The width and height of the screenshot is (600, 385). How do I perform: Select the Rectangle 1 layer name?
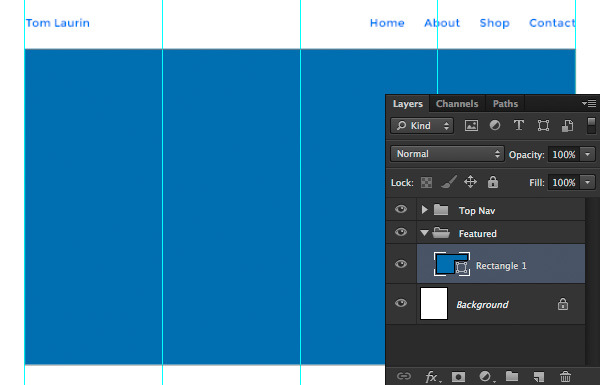pyautogui.click(x=501, y=266)
